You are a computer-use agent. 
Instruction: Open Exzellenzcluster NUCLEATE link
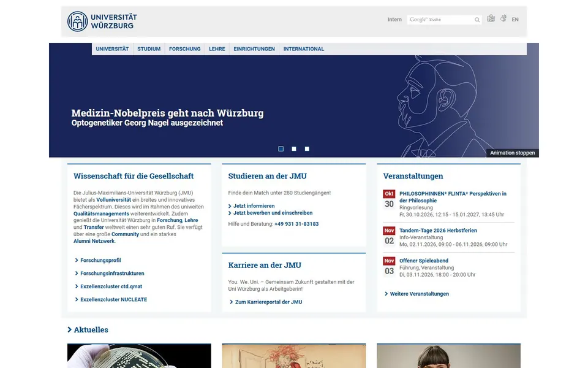click(114, 299)
